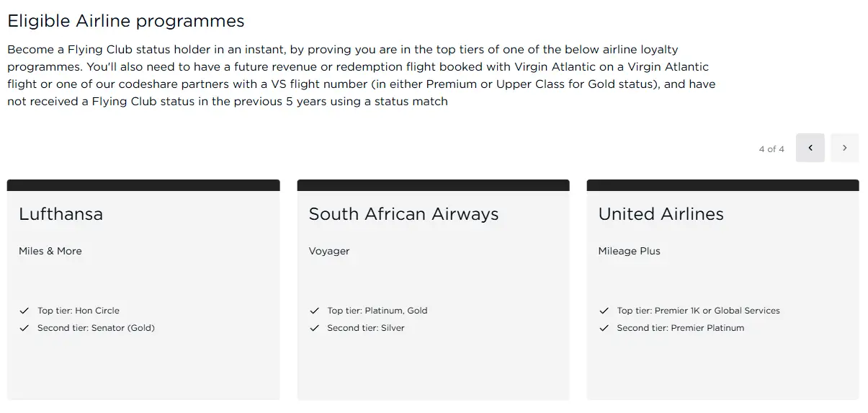The height and width of the screenshot is (413, 868).
Task: Click the next carousel arrow button
Action: click(844, 148)
